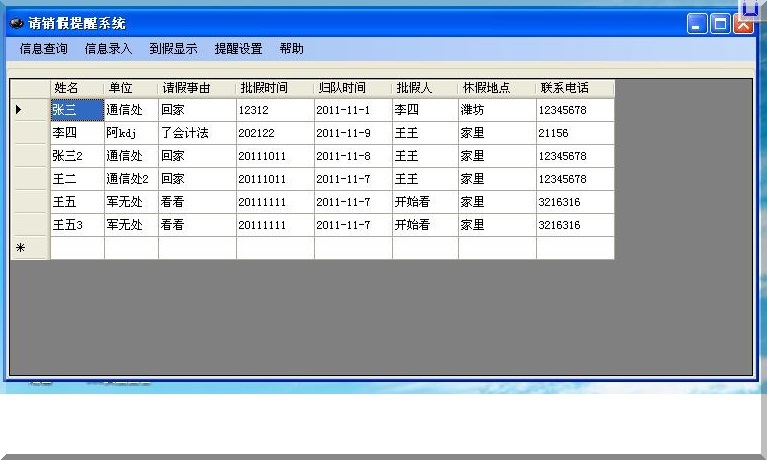Select 3216316 cell in 王五3 row
The image size is (767, 460).
coord(575,225)
